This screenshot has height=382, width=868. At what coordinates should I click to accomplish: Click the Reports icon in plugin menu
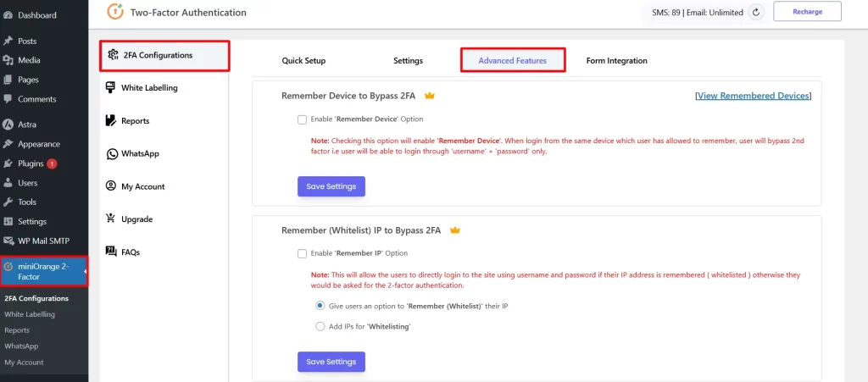click(112, 120)
